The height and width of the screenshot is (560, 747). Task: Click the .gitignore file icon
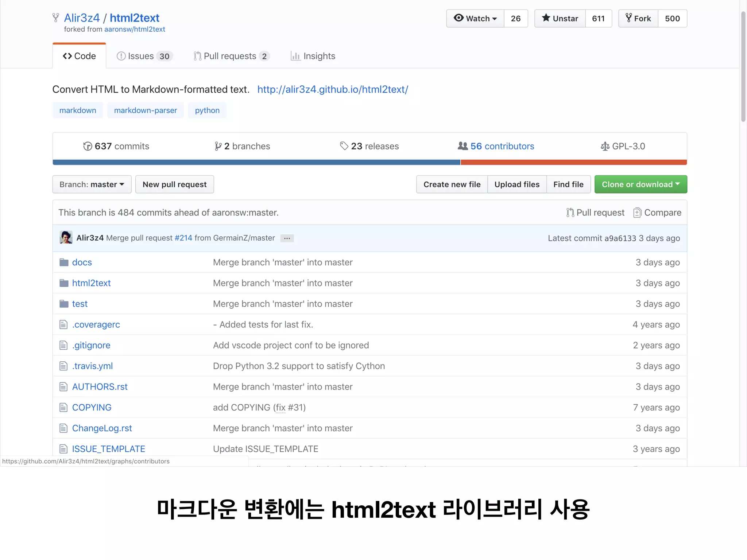tap(63, 345)
